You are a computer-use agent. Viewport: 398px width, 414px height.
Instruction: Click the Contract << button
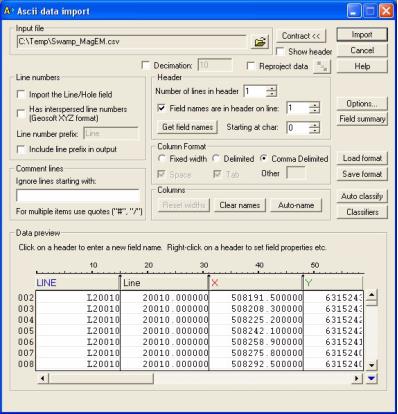coord(301,36)
